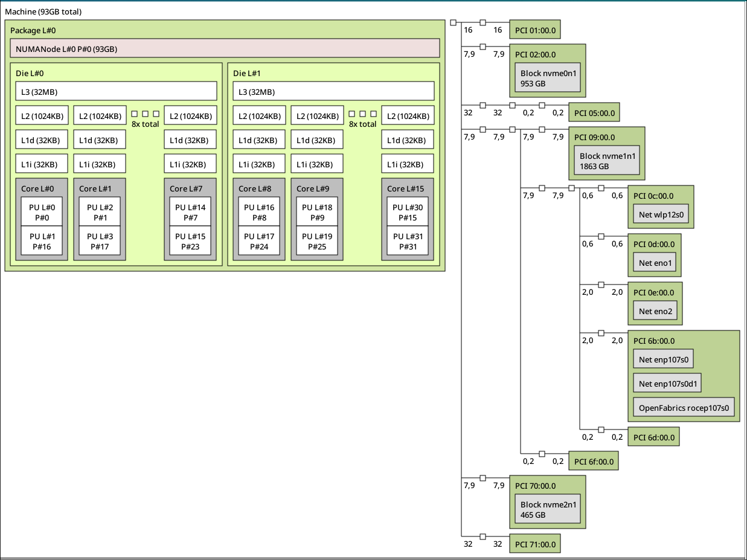
Task: Click the Block nvme2n1 465 GB device
Action: 548,510
